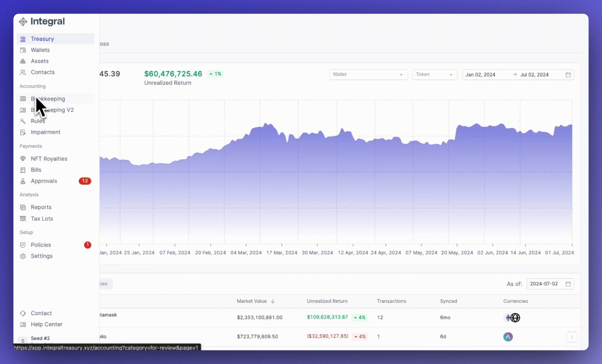Open the Help Center link
This screenshot has width=602, height=364.
[x=47, y=324]
